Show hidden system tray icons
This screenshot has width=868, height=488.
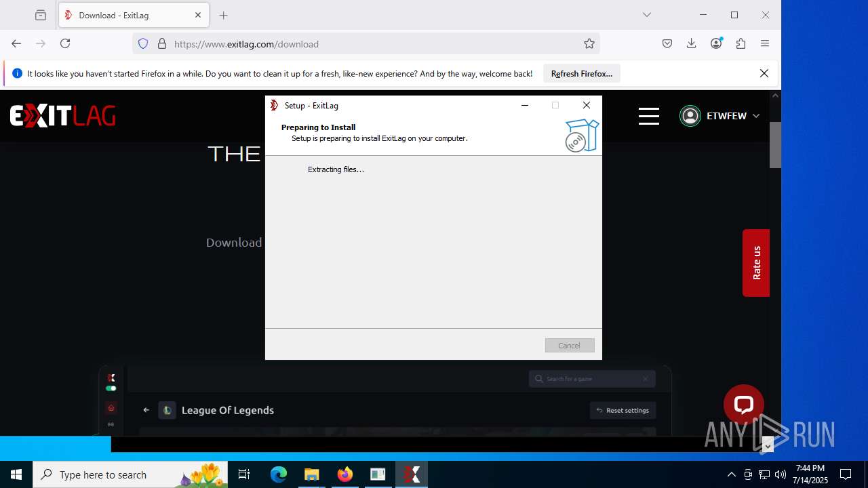tap(731, 474)
